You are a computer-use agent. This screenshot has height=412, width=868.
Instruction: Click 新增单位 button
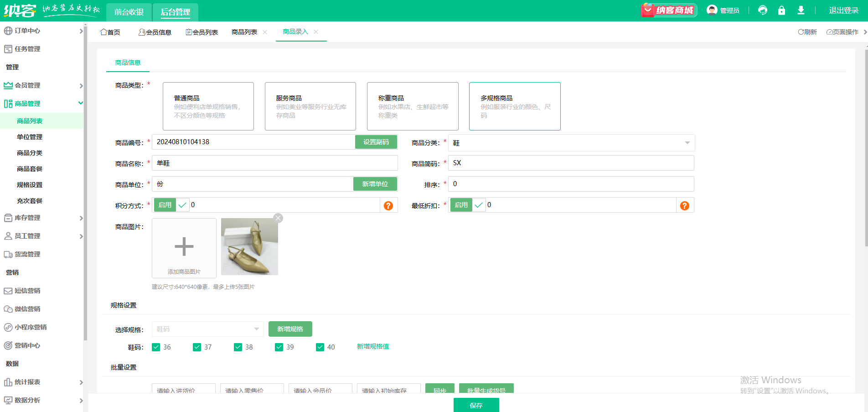[x=375, y=184]
